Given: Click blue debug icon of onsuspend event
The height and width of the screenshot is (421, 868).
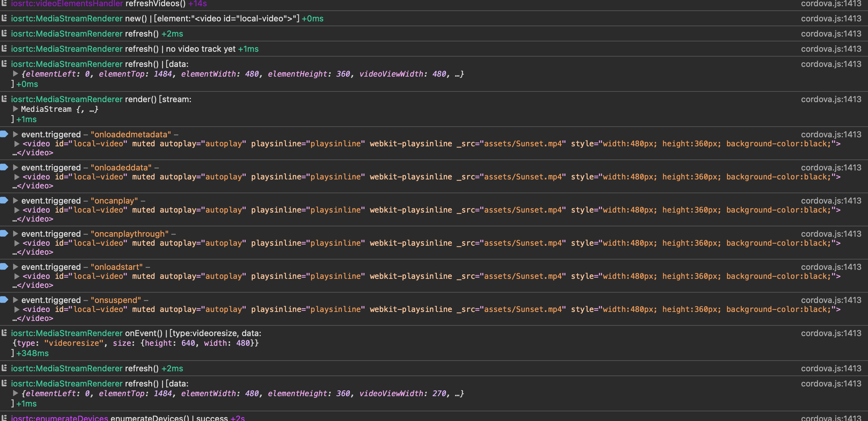Looking at the screenshot, I should coord(4,300).
